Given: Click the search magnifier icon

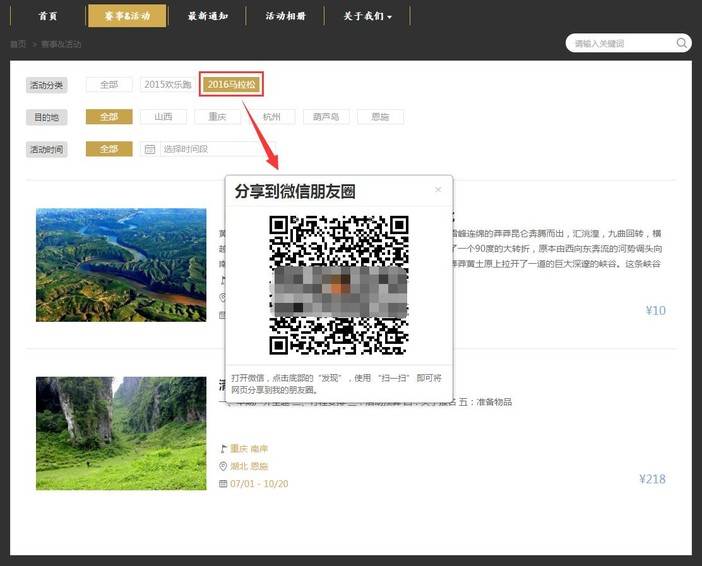Looking at the screenshot, I should pos(682,43).
